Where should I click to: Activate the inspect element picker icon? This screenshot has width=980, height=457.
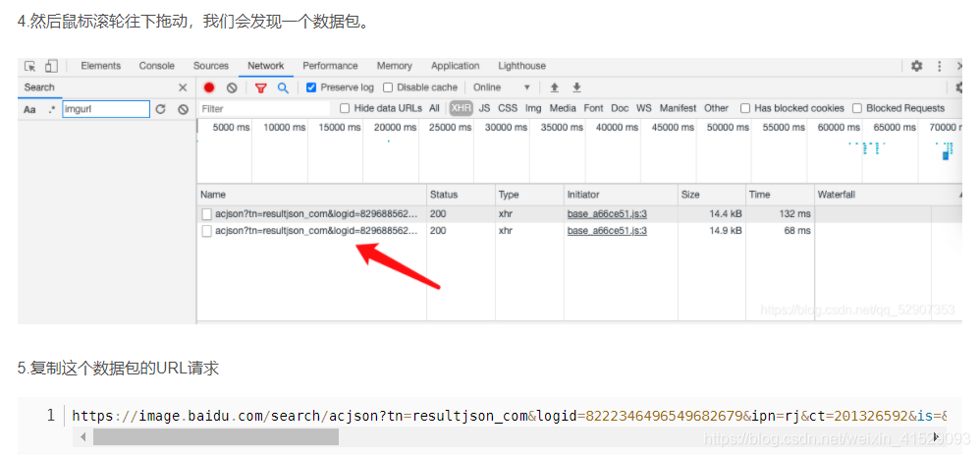click(30, 66)
